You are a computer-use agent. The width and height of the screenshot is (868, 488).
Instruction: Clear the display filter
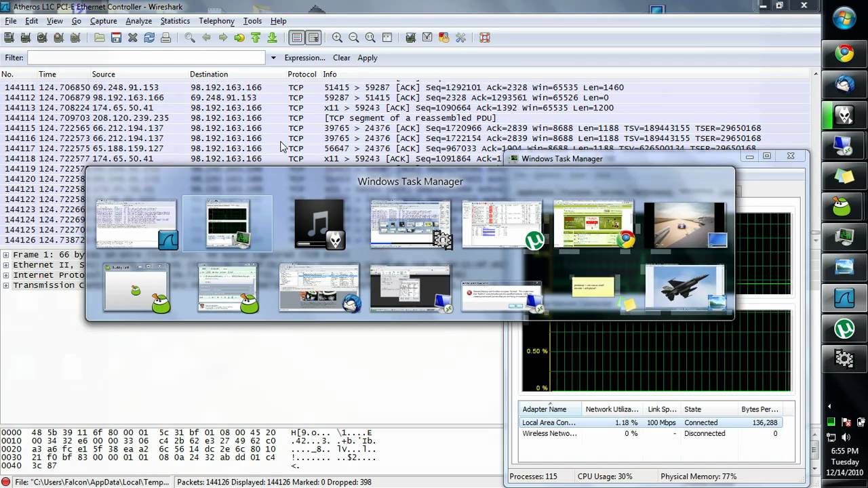[342, 58]
